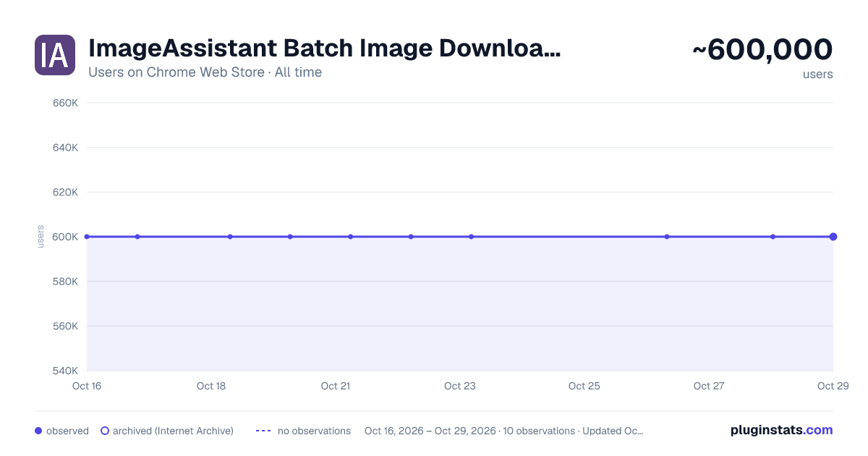The image size is (868, 456).
Task: Click the Oct 29 x-axis label
Action: [832, 386]
